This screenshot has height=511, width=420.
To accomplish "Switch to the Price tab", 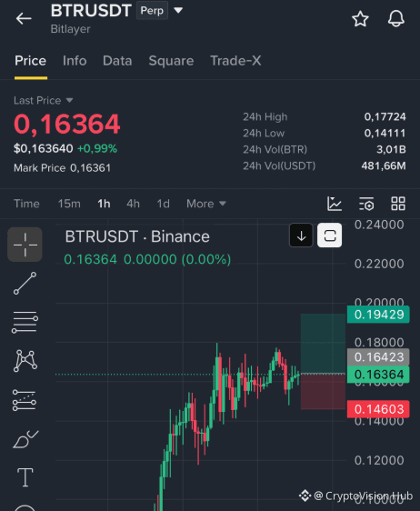I will click(x=31, y=61).
